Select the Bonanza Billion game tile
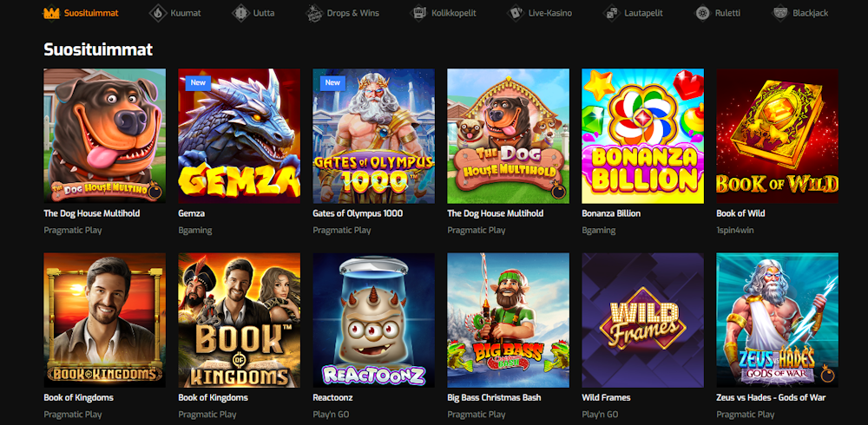The height and width of the screenshot is (425, 868). tap(642, 135)
